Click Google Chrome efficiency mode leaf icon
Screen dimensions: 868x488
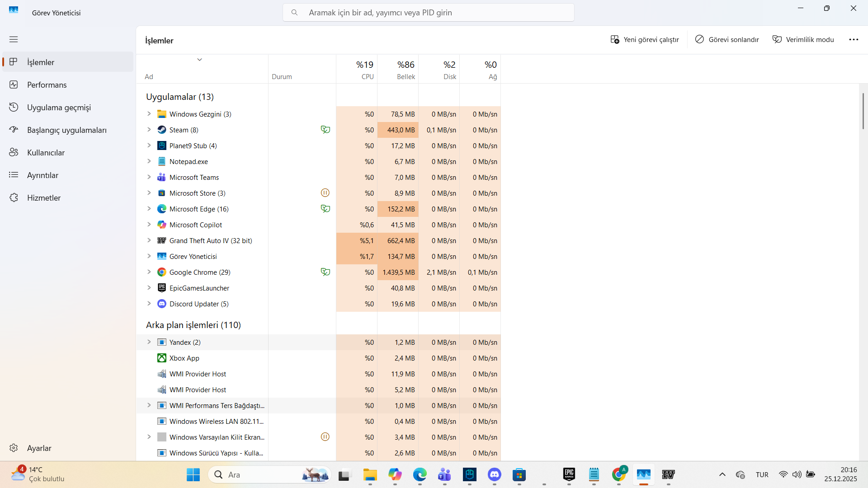[325, 272]
